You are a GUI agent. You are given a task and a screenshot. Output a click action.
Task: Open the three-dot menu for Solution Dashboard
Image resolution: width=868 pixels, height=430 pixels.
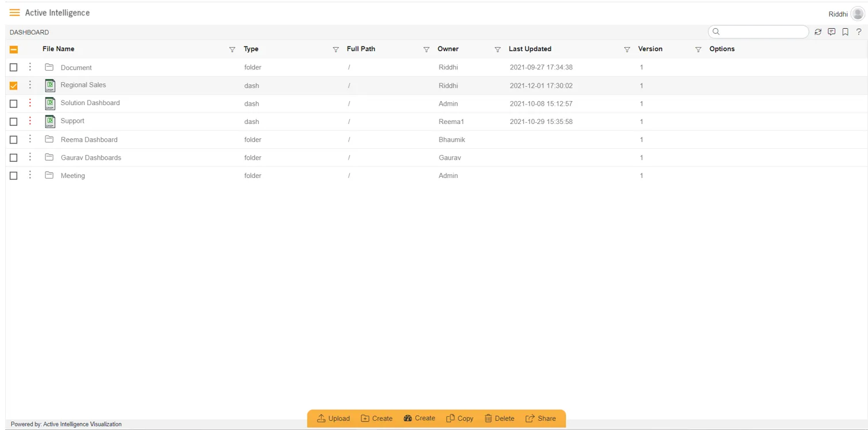pyautogui.click(x=30, y=103)
